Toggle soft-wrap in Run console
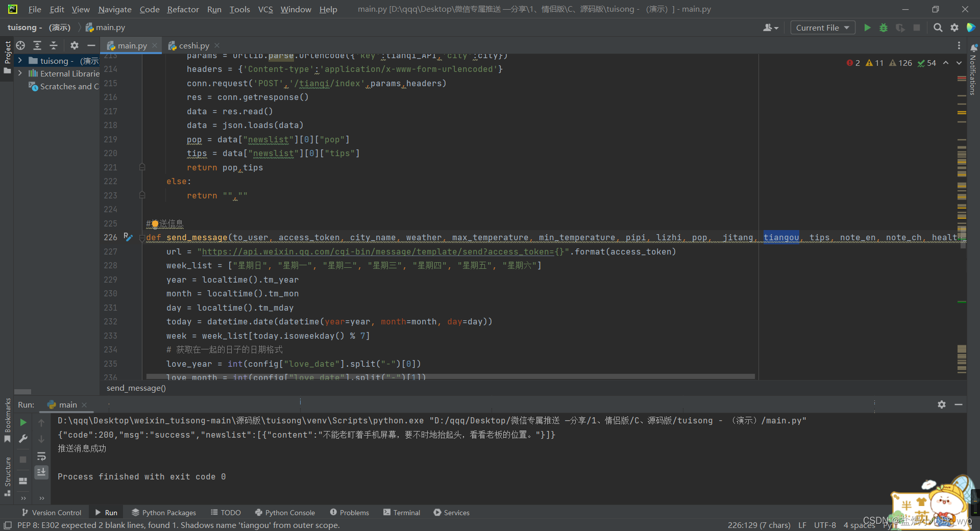The width and height of the screenshot is (980, 531). pos(41,456)
